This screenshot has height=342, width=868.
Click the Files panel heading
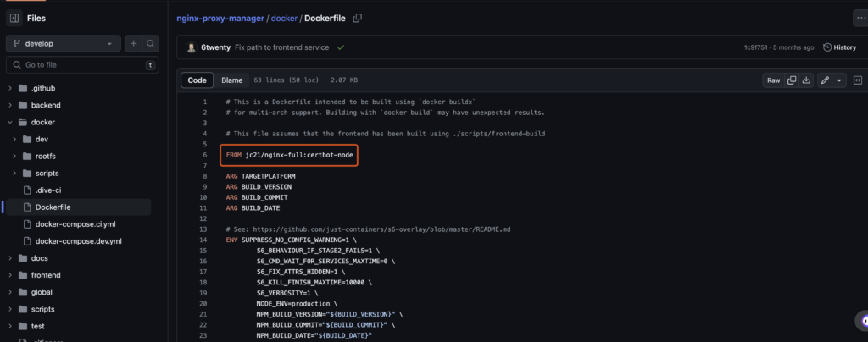pos(36,19)
